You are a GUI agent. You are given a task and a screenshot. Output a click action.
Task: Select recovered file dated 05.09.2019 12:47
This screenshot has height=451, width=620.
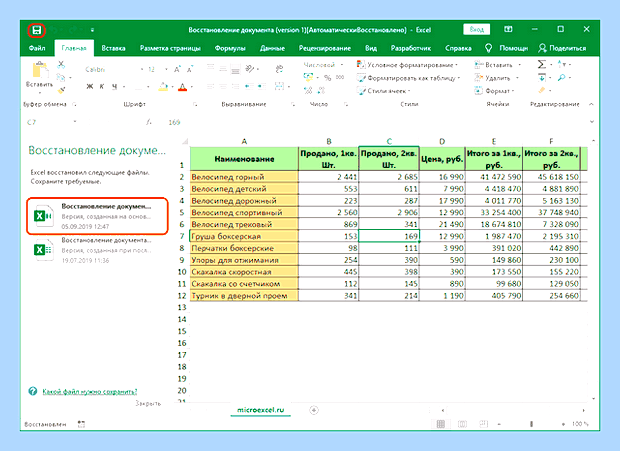(x=97, y=216)
